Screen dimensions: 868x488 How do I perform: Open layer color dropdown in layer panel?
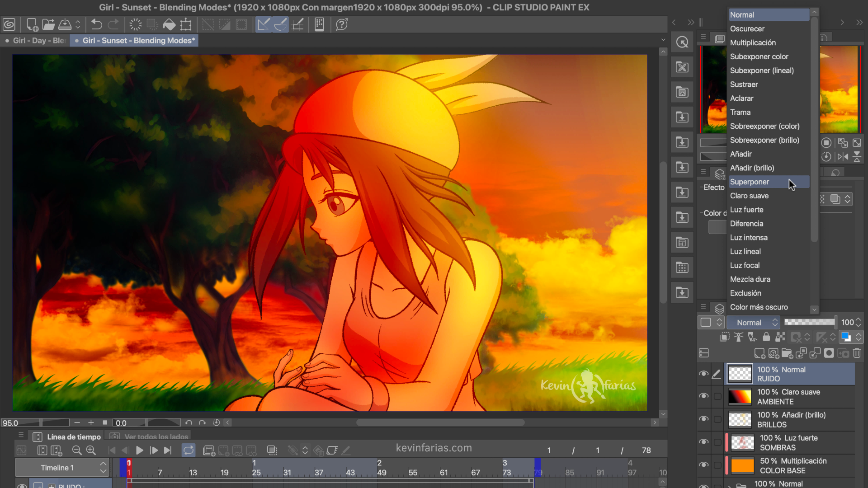850,337
